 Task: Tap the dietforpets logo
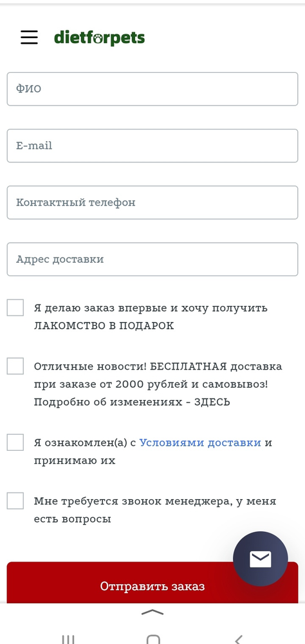click(99, 38)
